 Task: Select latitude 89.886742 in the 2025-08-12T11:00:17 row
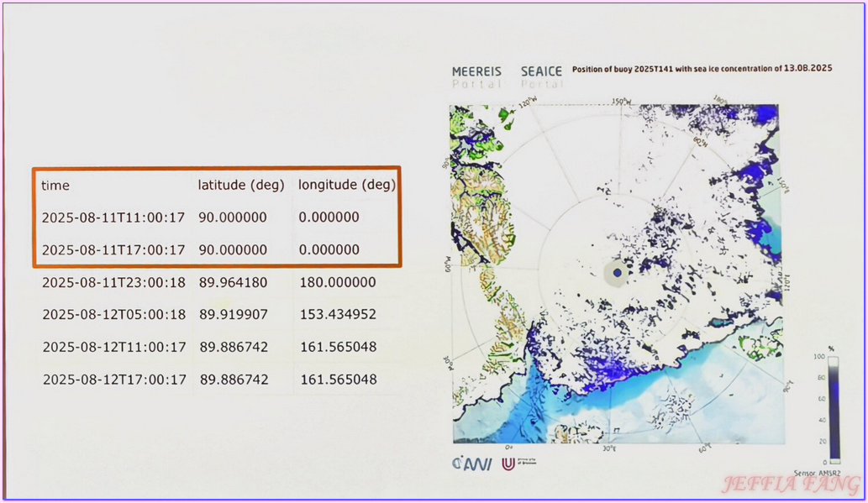234,348
